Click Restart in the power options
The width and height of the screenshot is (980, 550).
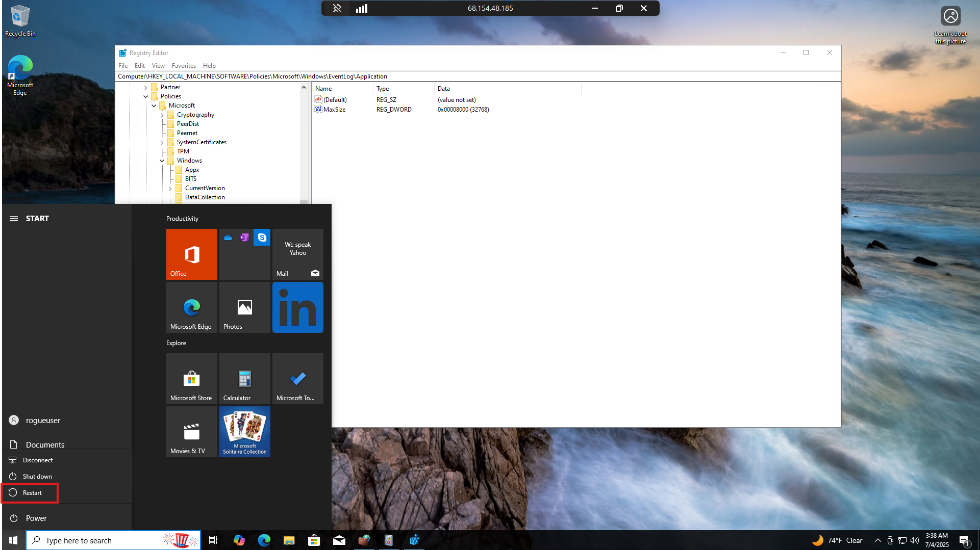pyautogui.click(x=32, y=493)
